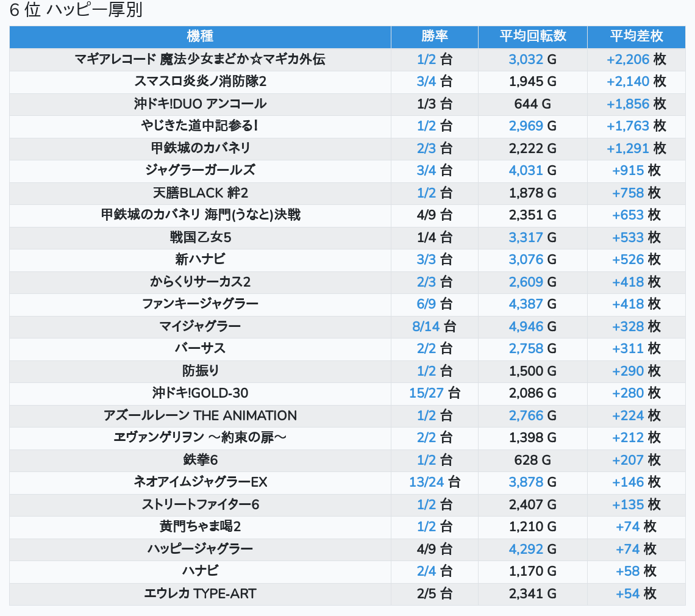The width and height of the screenshot is (695, 616).
Task: Click the 甲鉄城のカバネリ row name
Action: [x=200, y=148]
